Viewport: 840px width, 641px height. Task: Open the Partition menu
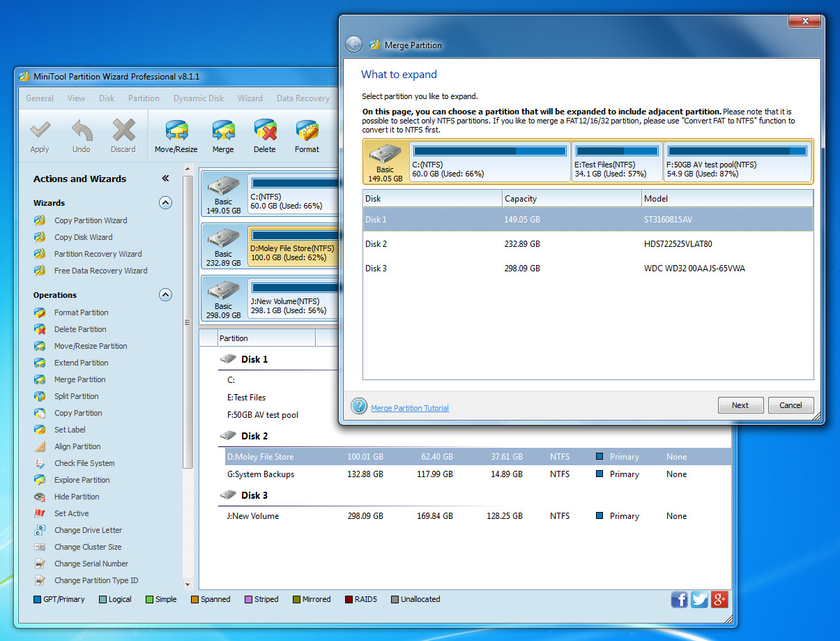pos(144,98)
